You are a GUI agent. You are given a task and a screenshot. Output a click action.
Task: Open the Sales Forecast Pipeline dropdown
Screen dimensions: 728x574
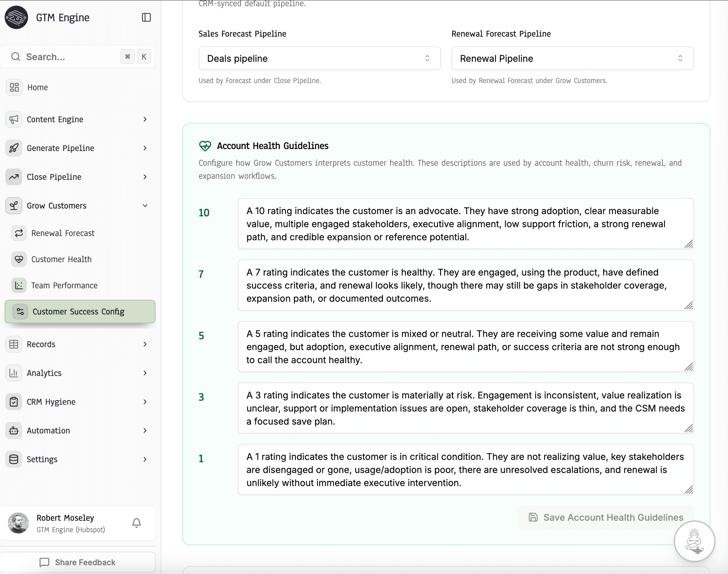[320, 59]
